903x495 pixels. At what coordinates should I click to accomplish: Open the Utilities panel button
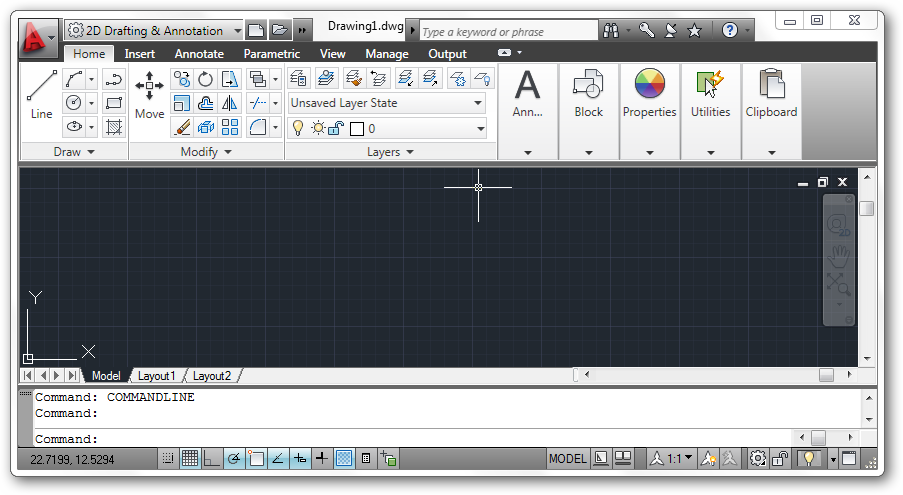(711, 111)
